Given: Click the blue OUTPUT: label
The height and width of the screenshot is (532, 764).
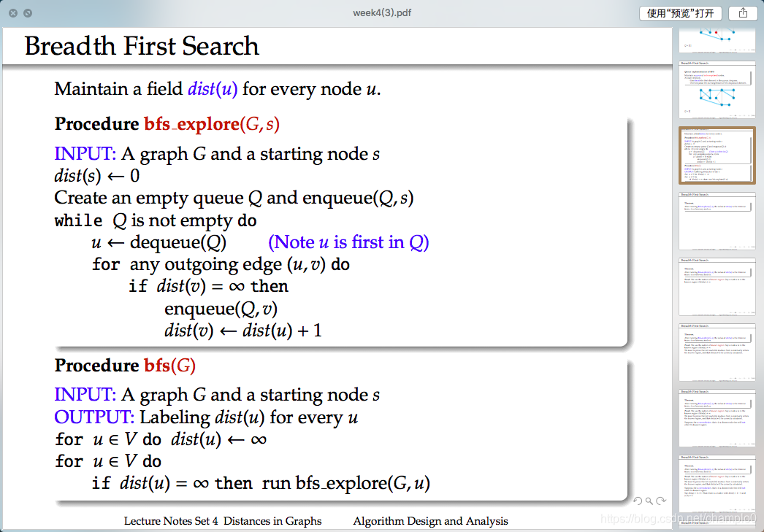Looking at the screenshot, I should [x=94, y=417].
